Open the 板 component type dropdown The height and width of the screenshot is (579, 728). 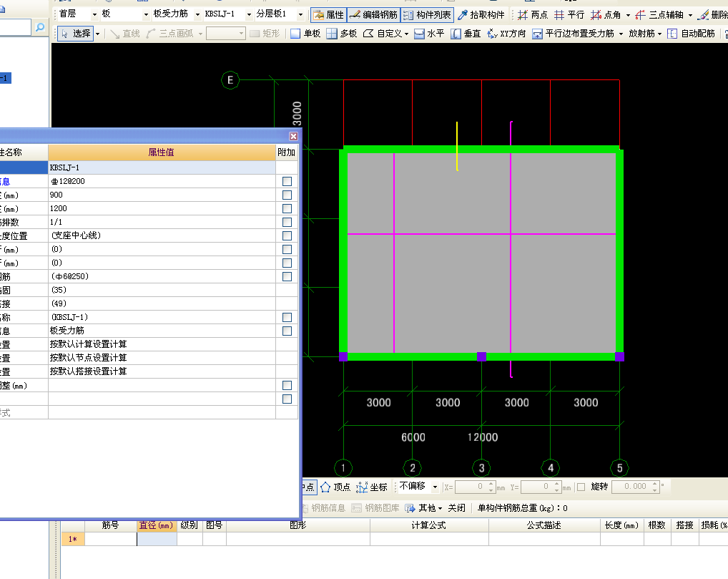pos(146,14)
